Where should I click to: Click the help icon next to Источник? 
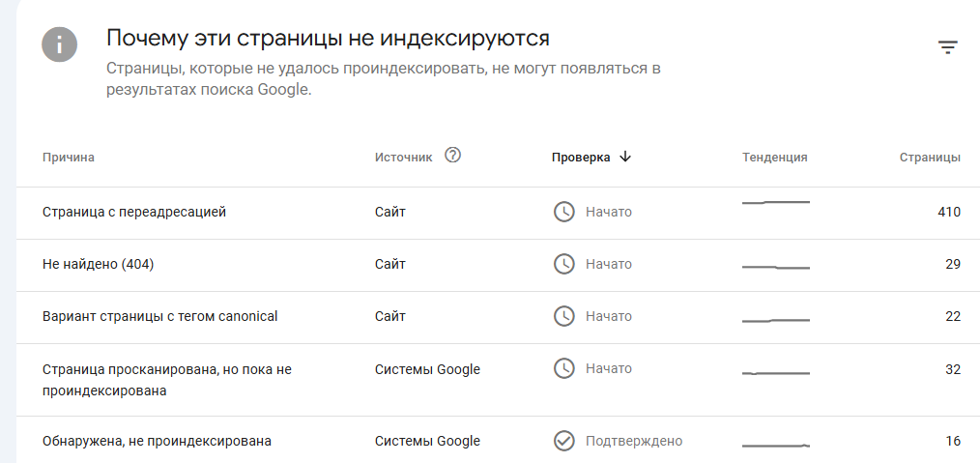pyautogui.click(x=452, y=156)
